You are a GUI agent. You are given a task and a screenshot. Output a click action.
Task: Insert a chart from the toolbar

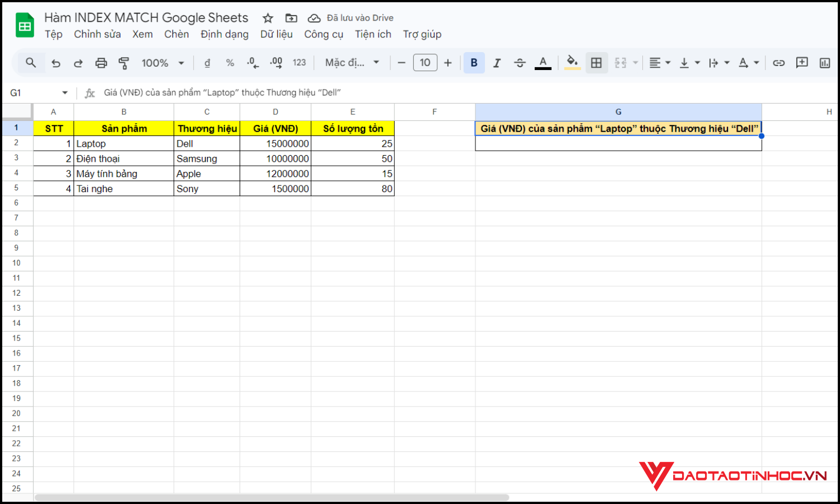[825, 63]
